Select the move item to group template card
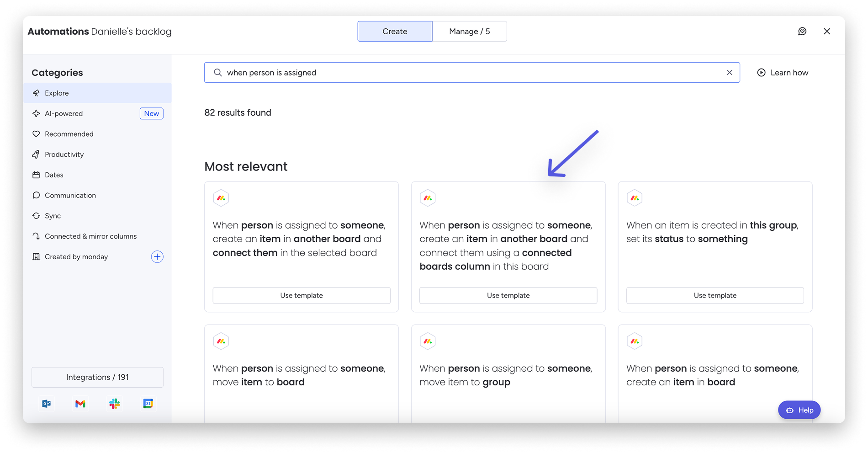Image resolution: width=868 pixels, height=453 pixels. (508, 374)
